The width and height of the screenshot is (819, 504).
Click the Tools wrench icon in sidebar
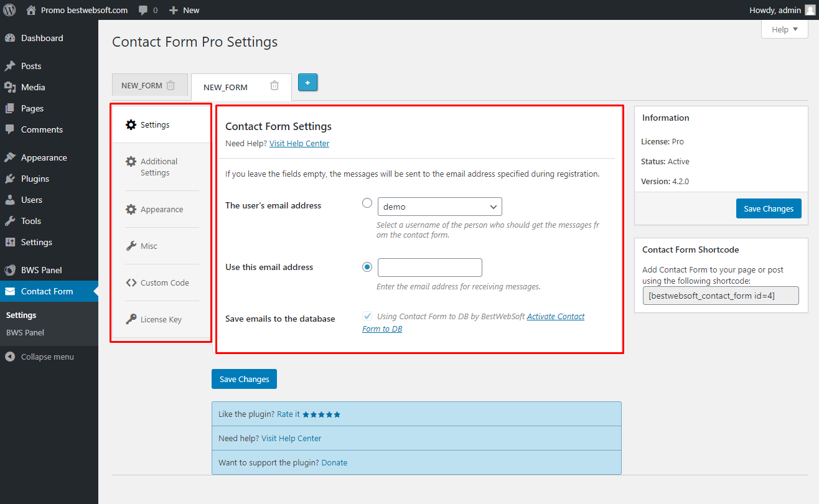coord(10,221)
